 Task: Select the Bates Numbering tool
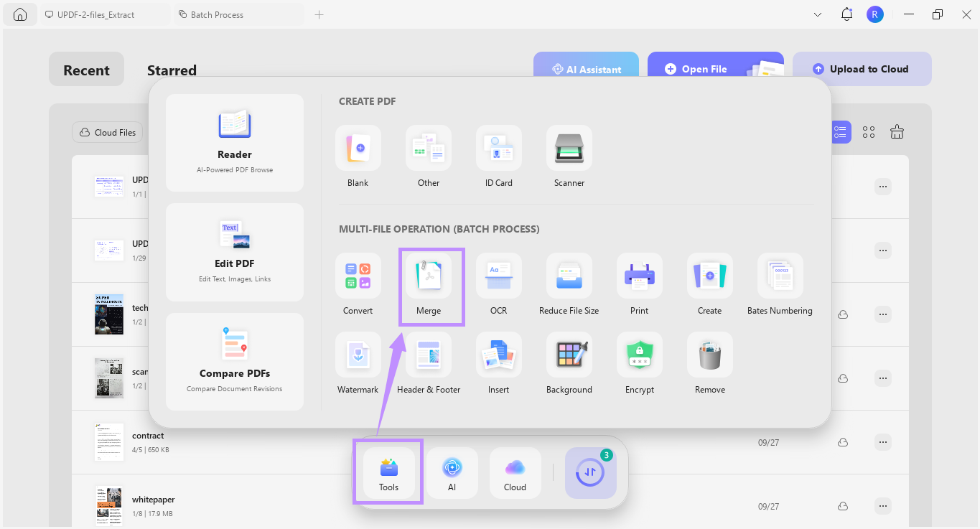click(780, 285)
